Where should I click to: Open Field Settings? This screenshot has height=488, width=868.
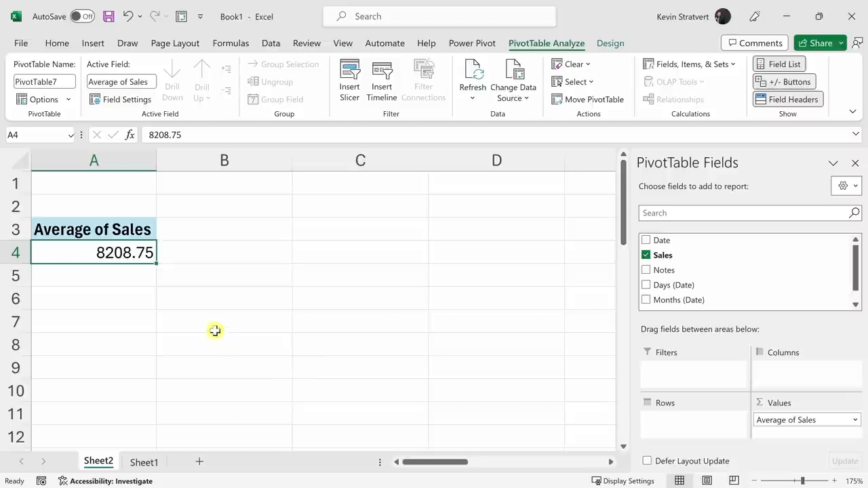click(121, 100)
